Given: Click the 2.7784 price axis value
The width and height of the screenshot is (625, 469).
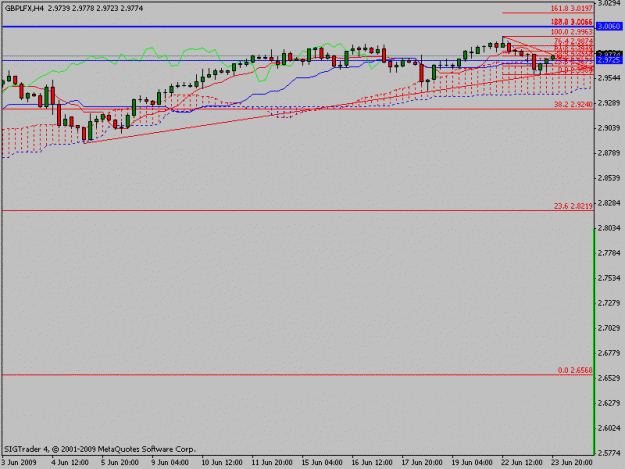Looking at the screenshot, I should 609,253.
